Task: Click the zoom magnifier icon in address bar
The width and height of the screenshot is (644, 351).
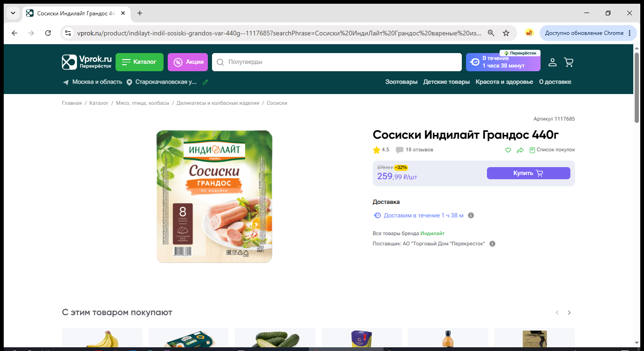Action: click(x=491, y=33)
